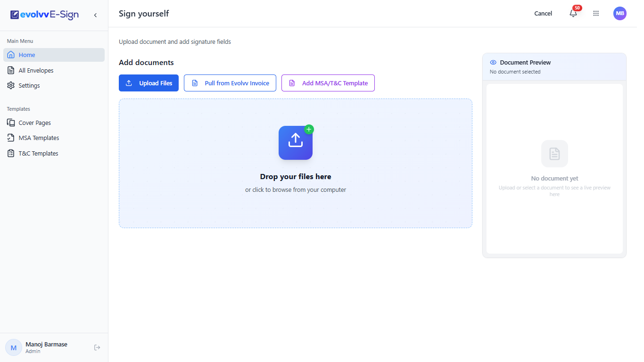The height and width of the screenshot is (362, 644).
Task: Open notifications bell with 50 badge
Action: (573, 13)
